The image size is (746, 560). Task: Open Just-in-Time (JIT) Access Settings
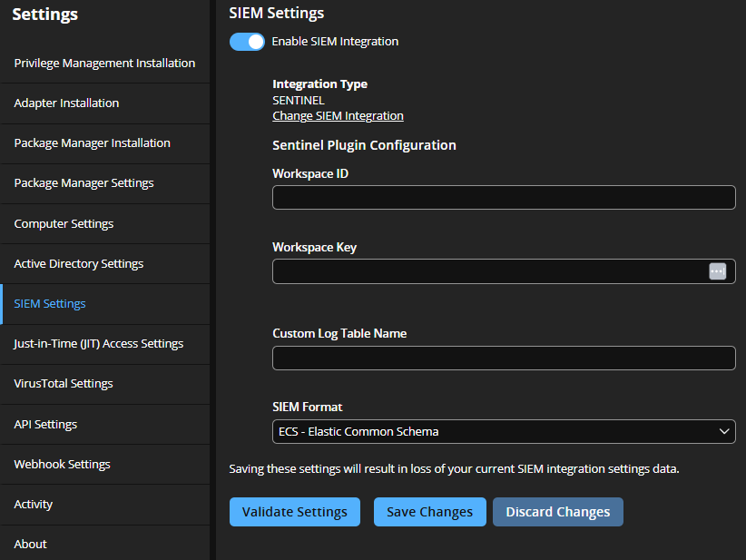[x=98, y=343]
